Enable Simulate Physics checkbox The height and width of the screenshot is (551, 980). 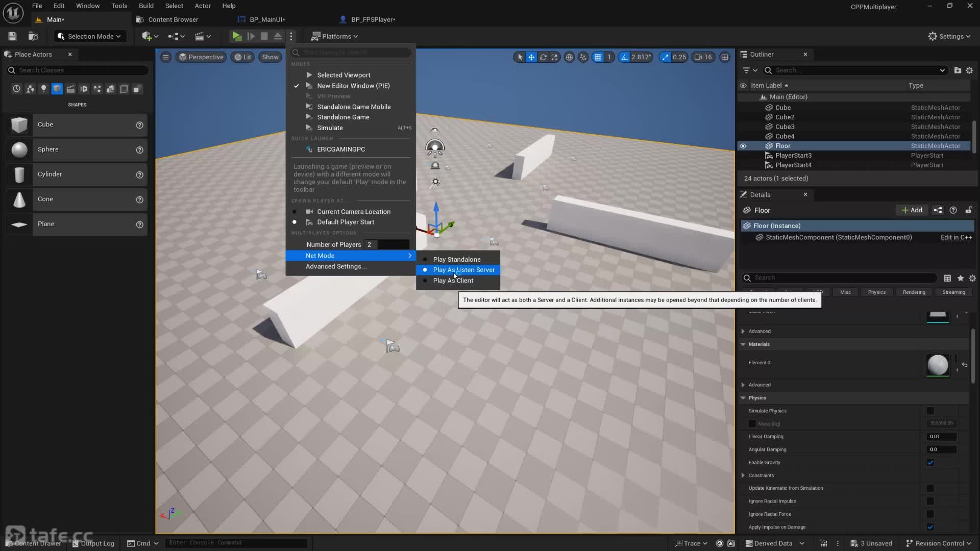(x=930, y=411)
